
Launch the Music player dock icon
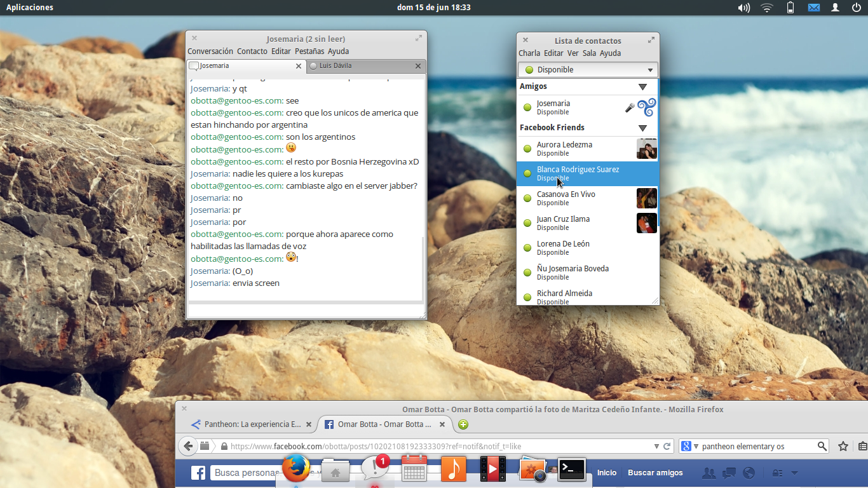tap(452, 469)
